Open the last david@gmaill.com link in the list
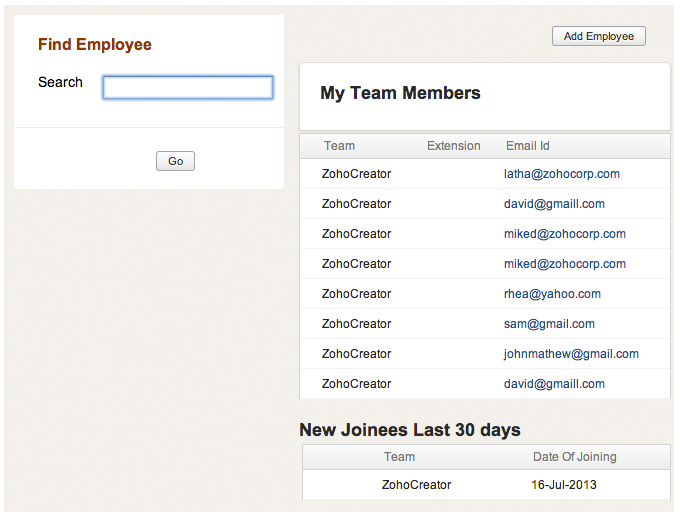Image resolution: width=680 pixels, height=517 pixels. pos(554,384)
